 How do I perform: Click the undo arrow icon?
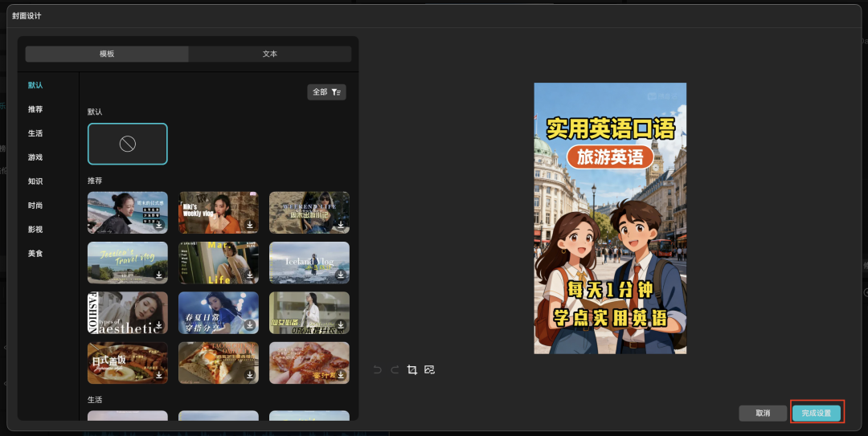pyautogui.click(x=377, y=369)
